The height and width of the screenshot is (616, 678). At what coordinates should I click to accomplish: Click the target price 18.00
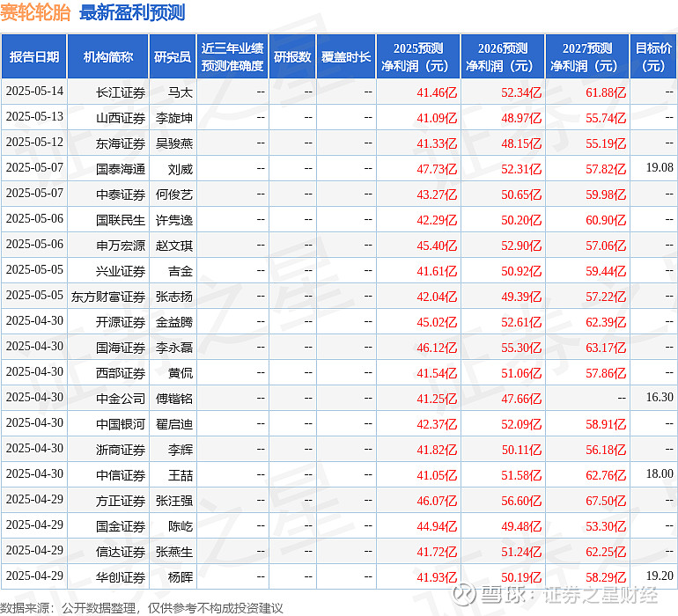coord(660,473)
